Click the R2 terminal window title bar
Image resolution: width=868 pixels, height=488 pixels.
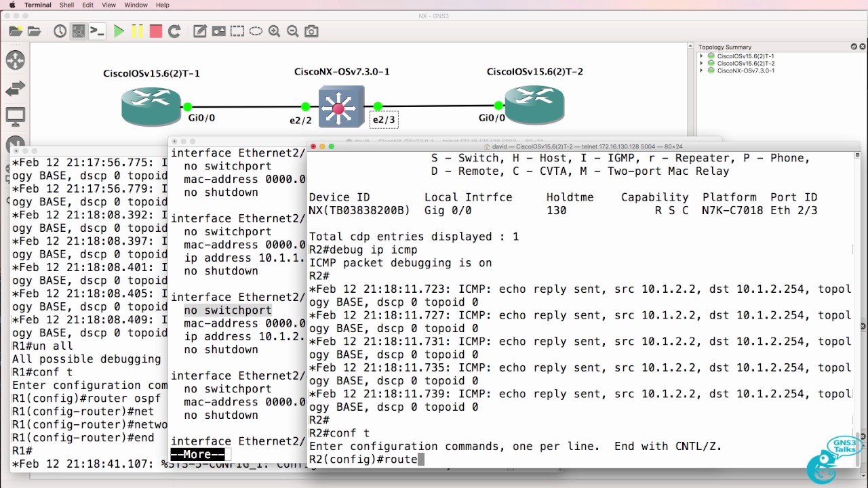click(x=583, y=146)
